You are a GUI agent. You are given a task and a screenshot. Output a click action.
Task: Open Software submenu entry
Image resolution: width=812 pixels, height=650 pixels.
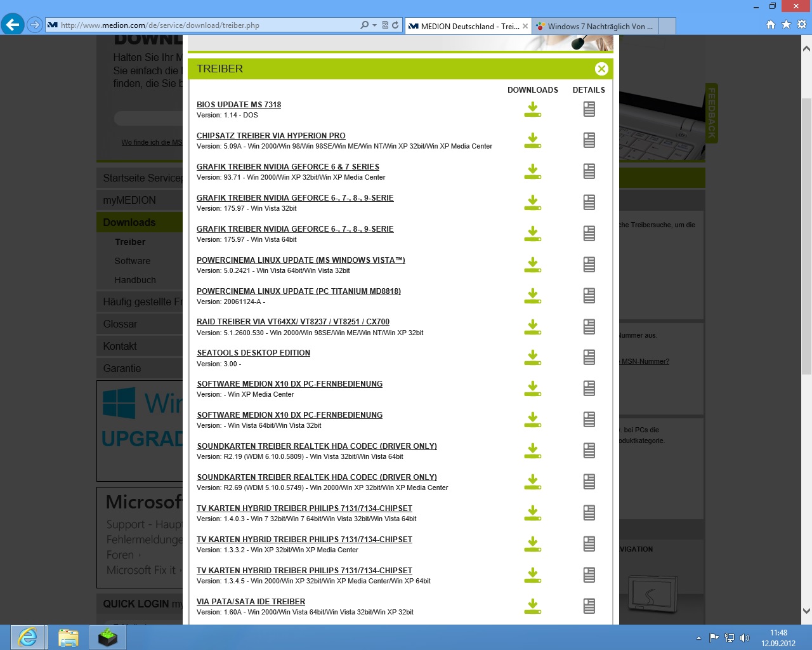[x=132, y=261]
